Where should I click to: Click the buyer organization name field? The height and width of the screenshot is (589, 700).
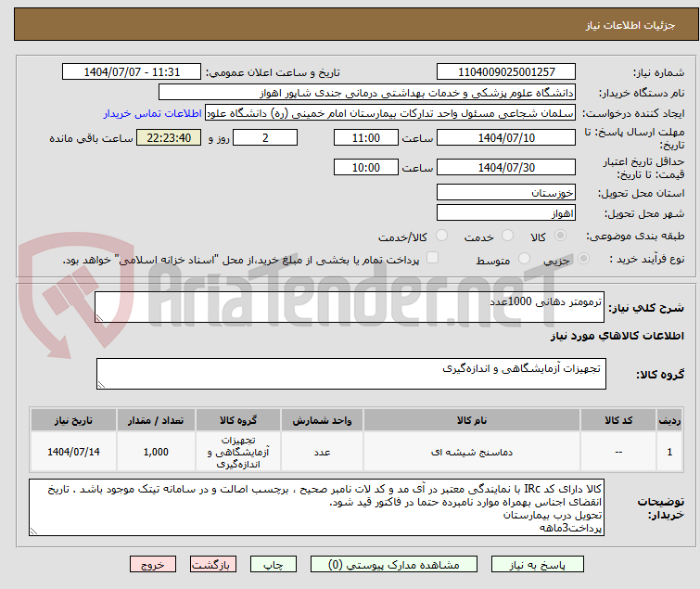pos(367,93)
